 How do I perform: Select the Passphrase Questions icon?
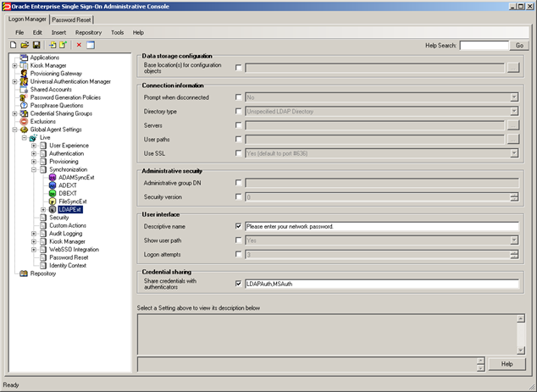pyautogui.click(x=24, y=106)
